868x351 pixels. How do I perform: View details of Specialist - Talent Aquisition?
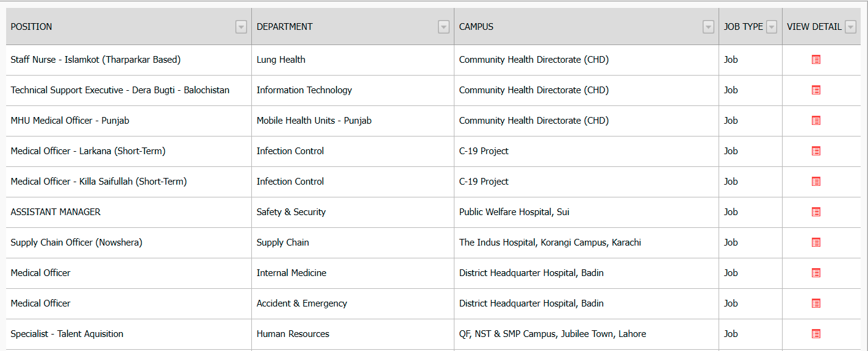(816, 334)
